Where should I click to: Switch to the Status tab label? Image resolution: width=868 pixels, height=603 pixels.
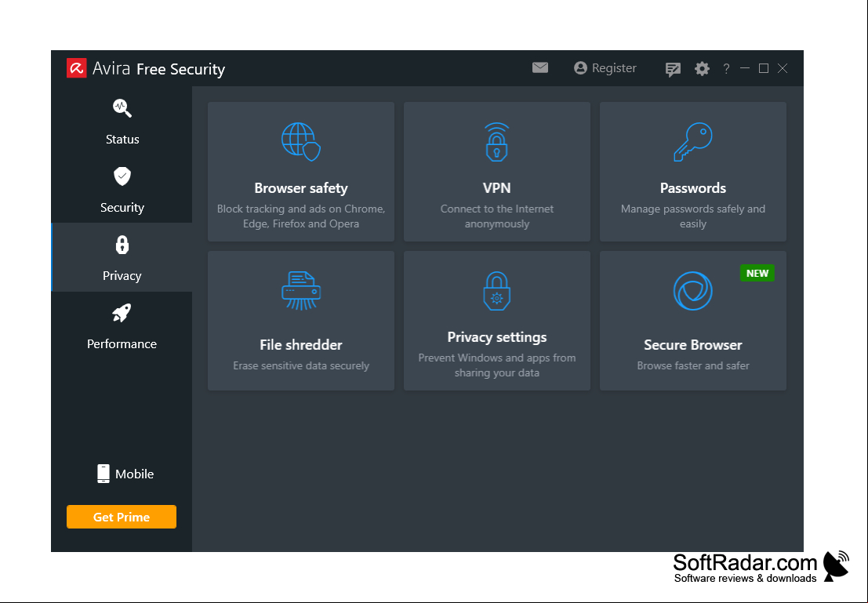(122, 139)
